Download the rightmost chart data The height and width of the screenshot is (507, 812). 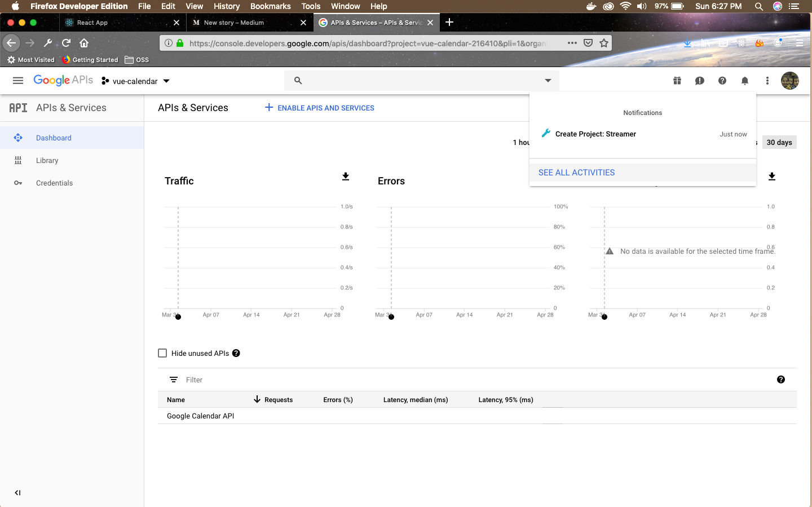point(772,177)
